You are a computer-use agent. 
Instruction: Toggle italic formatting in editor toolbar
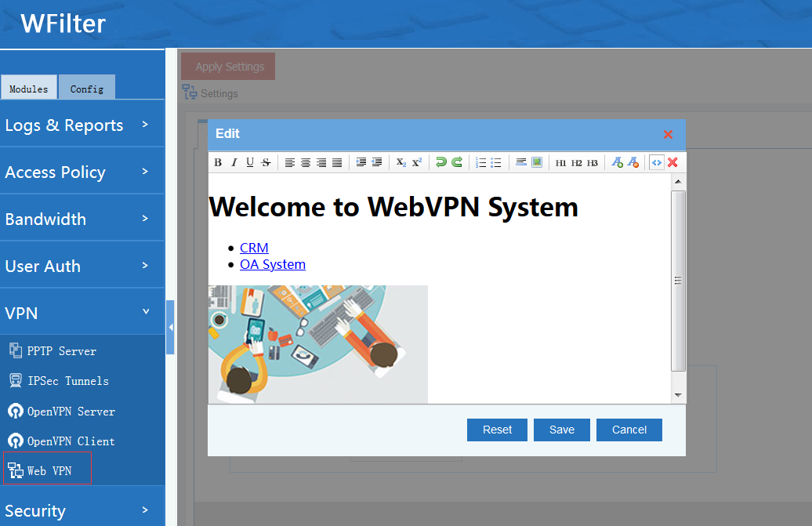point(234,162)
